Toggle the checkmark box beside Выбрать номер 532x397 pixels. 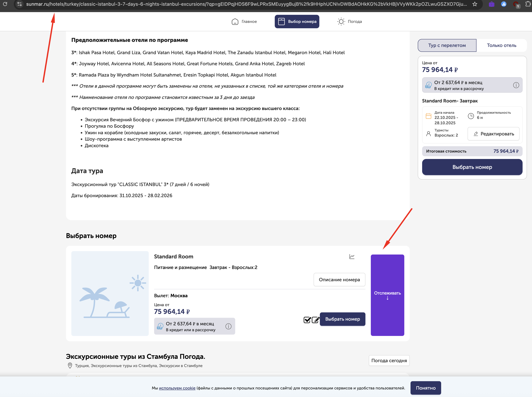coord(307,320)
